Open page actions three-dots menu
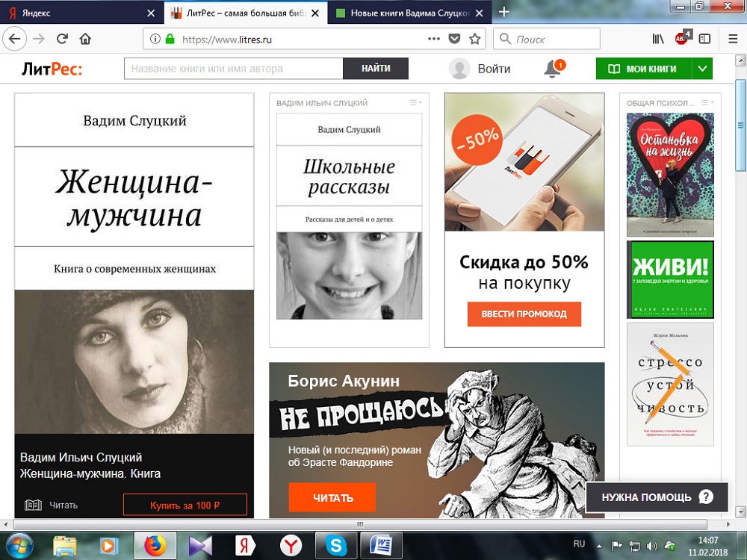 [433, 39]
